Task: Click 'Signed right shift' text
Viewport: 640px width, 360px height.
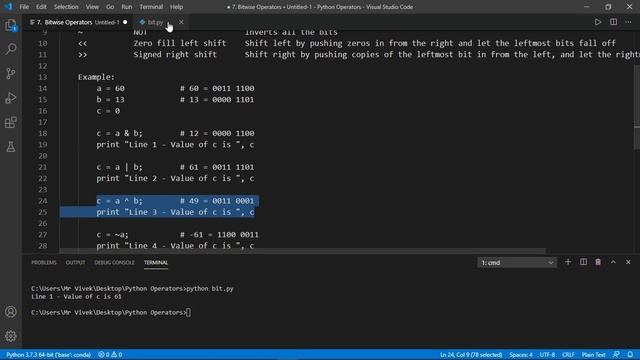Action: (x=175, y=55)
